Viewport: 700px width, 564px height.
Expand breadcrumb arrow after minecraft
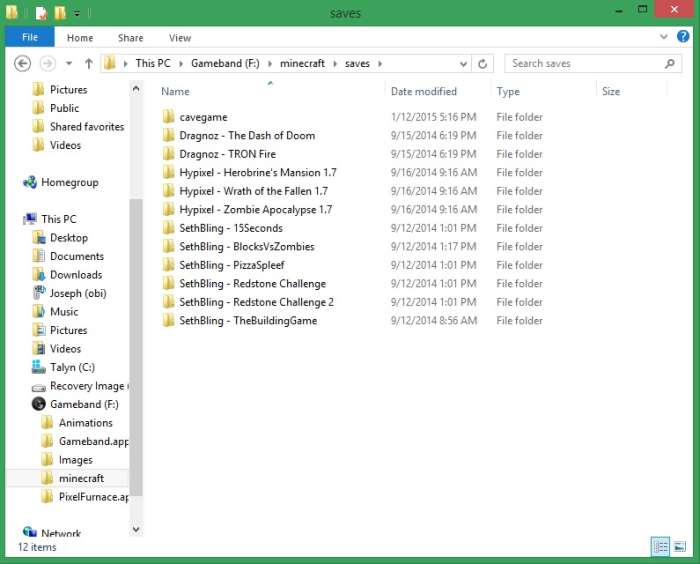[x=335, y=64]
